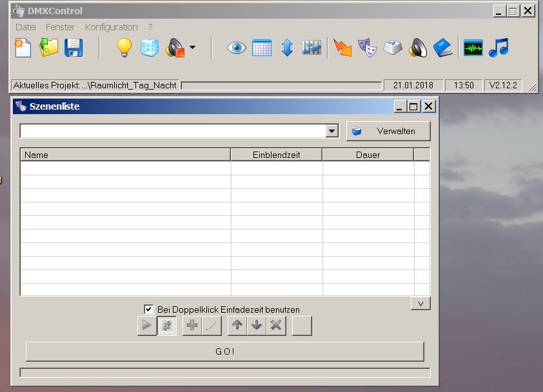Click the Einblendzeit column header
This screenshot has width=543, height=392.
[x=276, y=155]
